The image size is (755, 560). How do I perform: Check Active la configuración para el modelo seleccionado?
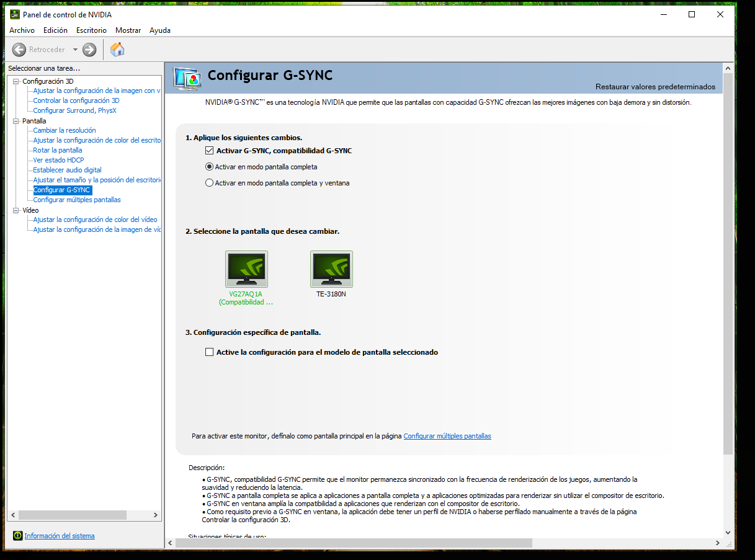pos(209,352)
